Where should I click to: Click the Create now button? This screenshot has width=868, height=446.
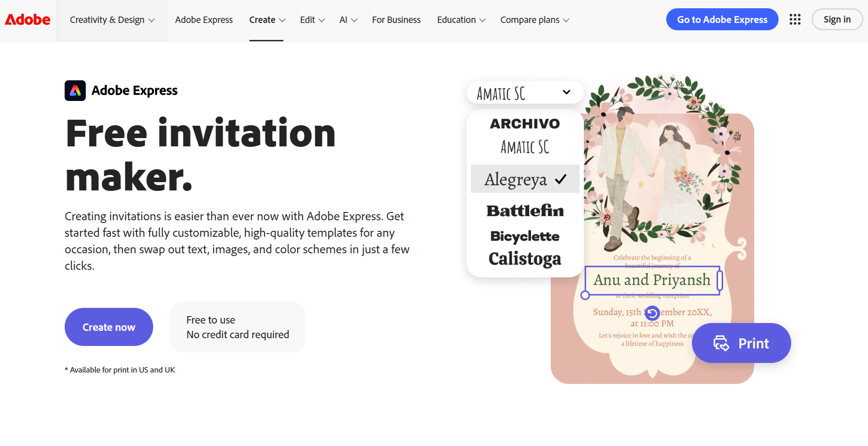(x=109, y=327)
